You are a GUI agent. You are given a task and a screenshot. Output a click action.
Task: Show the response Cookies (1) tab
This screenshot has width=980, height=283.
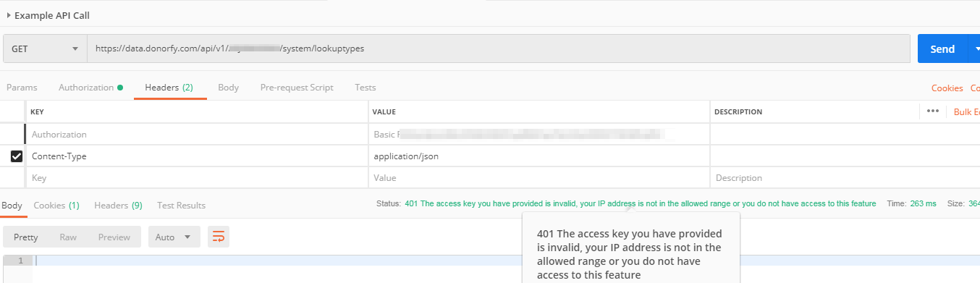click(x=56, y=206)
